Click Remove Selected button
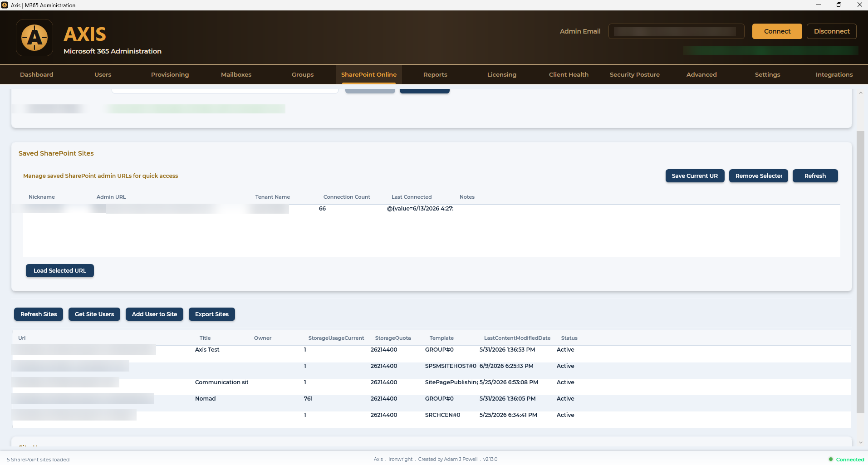The height and width of the screenshot is (465, 868). point(758,176)
